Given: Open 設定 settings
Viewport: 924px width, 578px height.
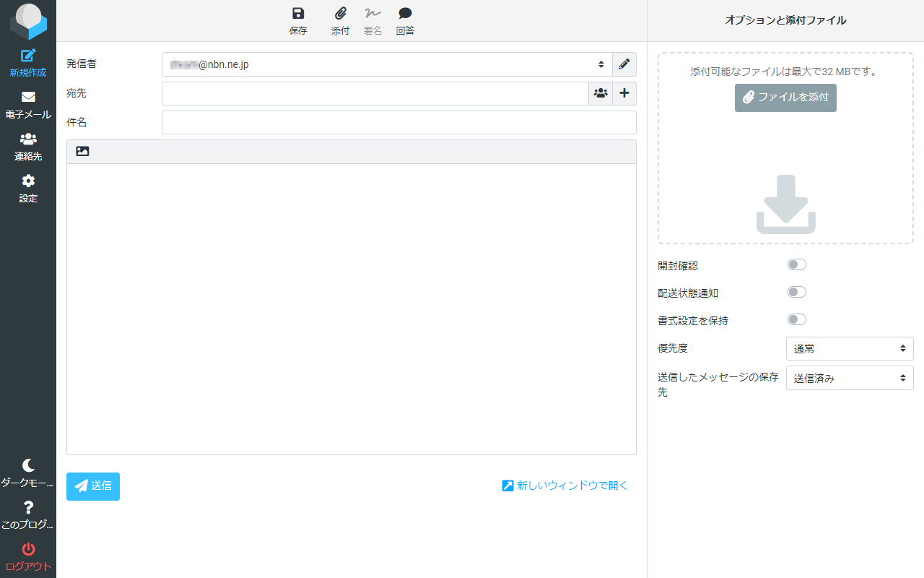Looking at the screenshot, I should tap(28, 189).
